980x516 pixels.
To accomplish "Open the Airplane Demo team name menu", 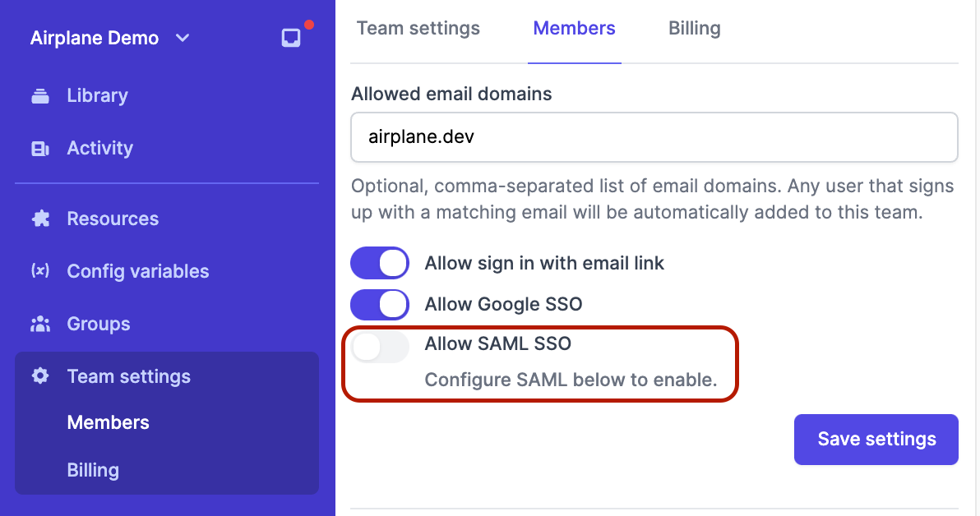I will [x=95, y=38].
